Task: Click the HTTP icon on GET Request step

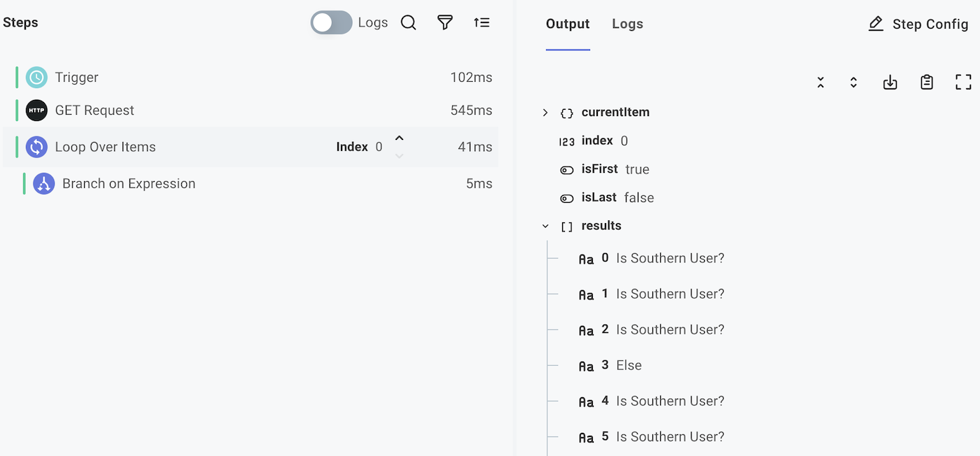Action: (36, 110)
